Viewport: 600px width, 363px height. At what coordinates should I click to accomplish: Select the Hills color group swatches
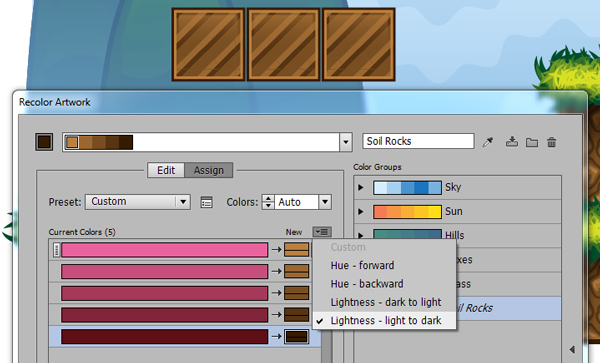[407, 234]
